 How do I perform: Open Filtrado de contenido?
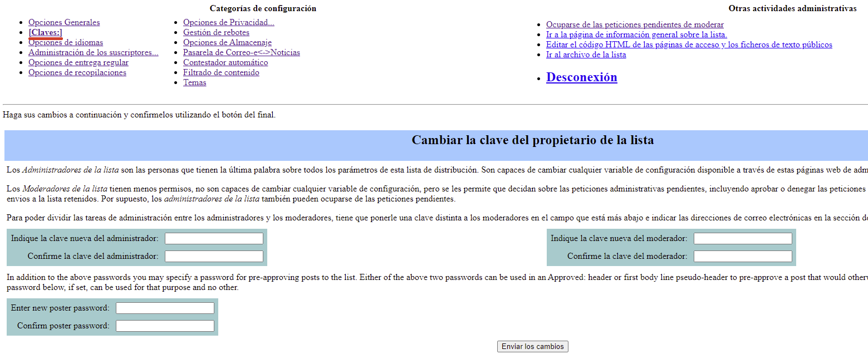221,72
